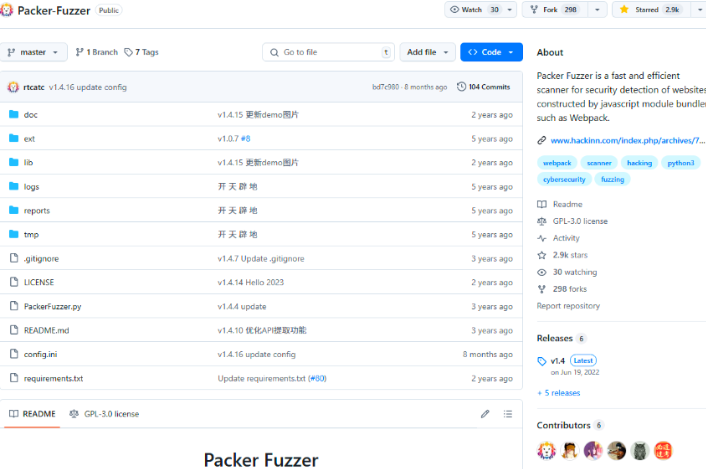This screenshot has width=706, height=469.
Task: Open the 104 Commits history
Action: (x=484, y=86)
